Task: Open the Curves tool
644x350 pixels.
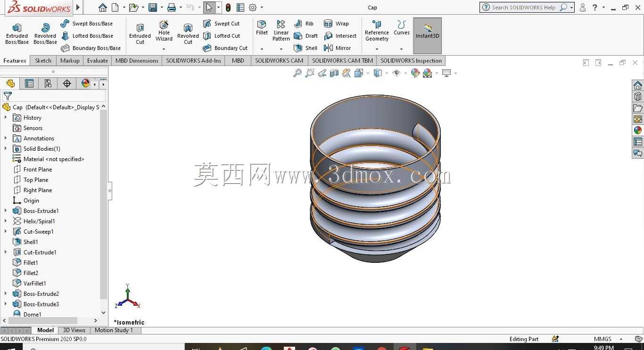Action: click(402, 28)
